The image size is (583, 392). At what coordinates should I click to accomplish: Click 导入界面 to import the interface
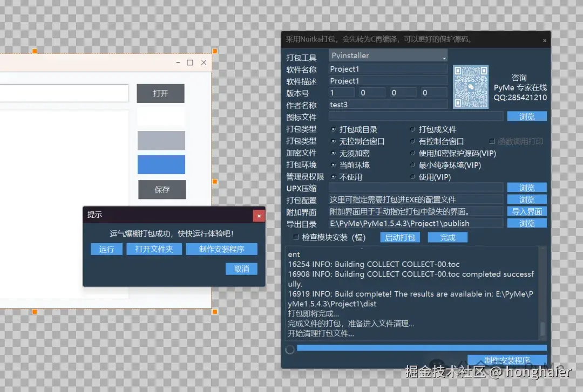coord(526,211)
